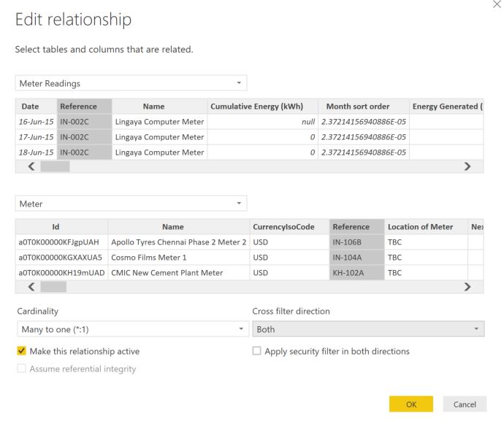
Task: Expand the Cross filter direction dropdown
Action: pyautogui.click(x=368, y=329)
